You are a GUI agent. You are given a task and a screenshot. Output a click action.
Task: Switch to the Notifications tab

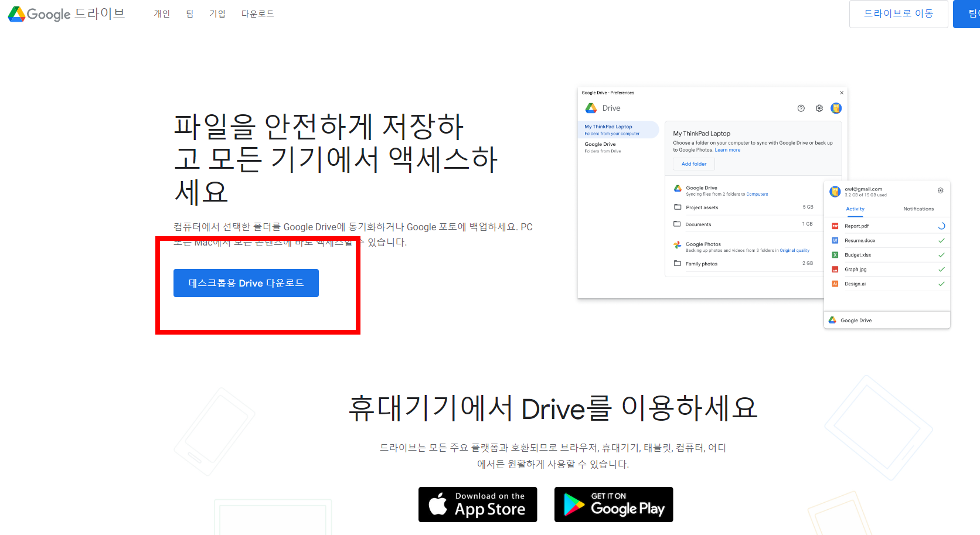(918, 209)
